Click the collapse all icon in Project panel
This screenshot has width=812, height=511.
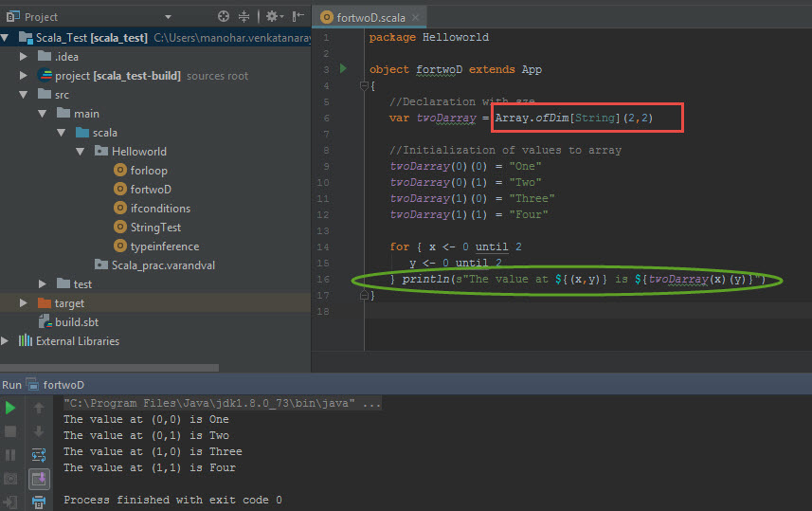point(244,16)
